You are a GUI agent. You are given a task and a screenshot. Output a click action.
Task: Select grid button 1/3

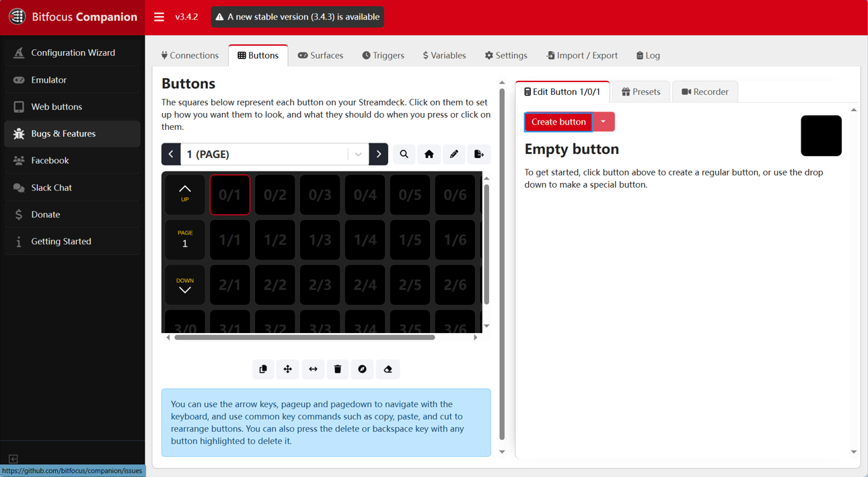pos(320,240)
